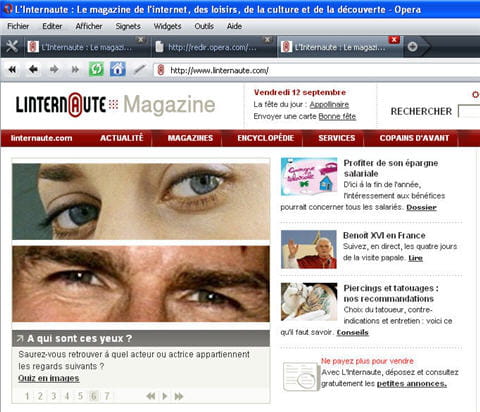Open the Conseils link

click(x=352, y=332)
